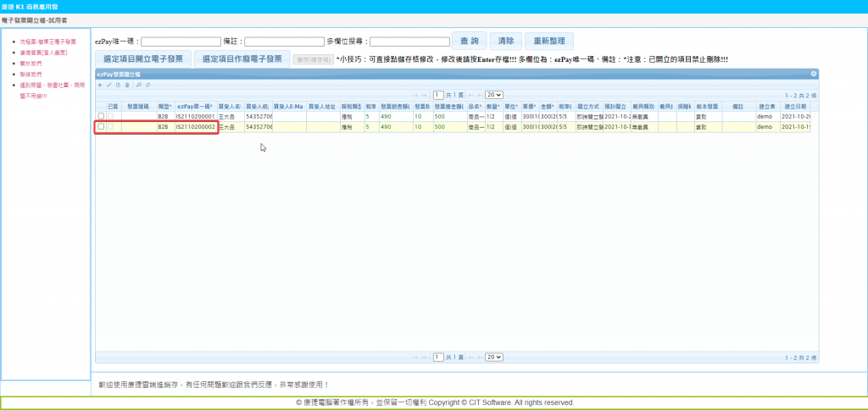868x410 pixels.
Task: Open the 聯絡我們 sidebar link
Action: pyautogui.click(x=31, y=75)
